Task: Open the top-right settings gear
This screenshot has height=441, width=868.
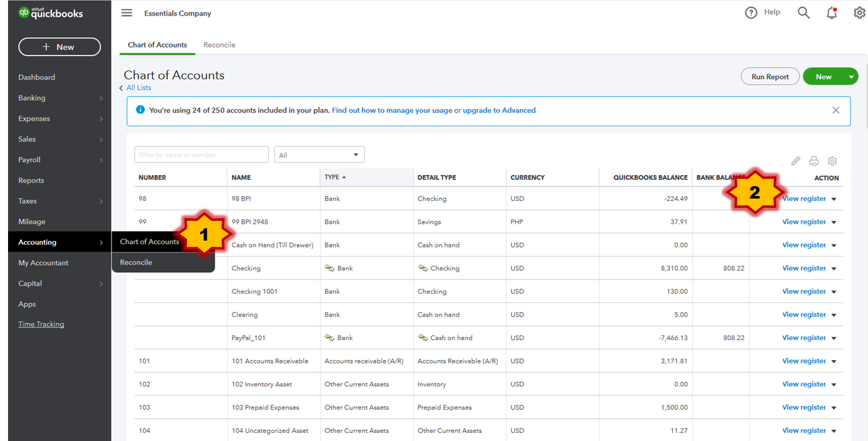Action: (x=859, y=12)
